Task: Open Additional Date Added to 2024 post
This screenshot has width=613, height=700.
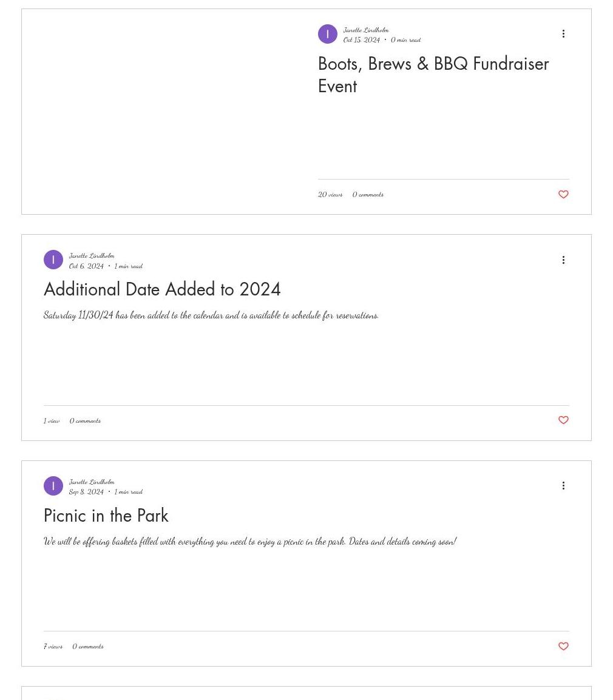Action: tap(162, 289)
